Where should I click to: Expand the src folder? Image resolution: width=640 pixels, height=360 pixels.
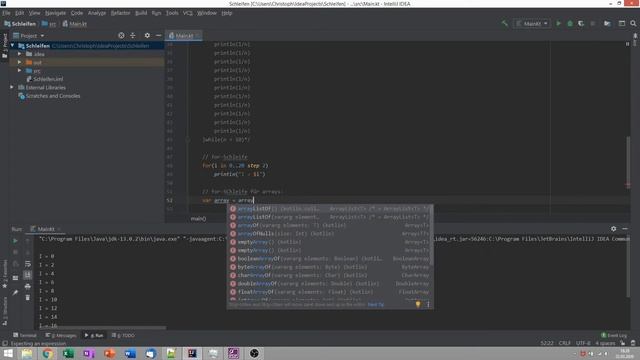[20, 71]
